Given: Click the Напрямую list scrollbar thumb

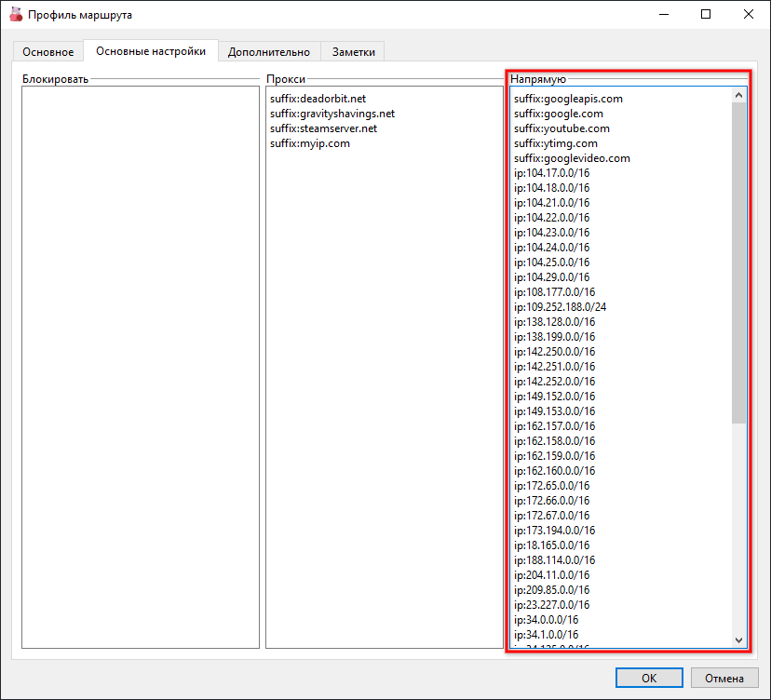Looking at the screenshot, I should tap(738, 263).
